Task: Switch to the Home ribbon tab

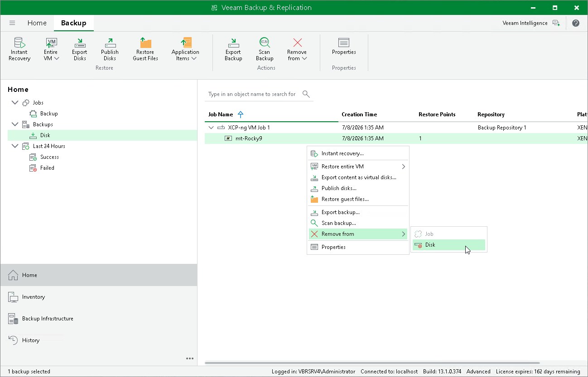Action: 37,23
